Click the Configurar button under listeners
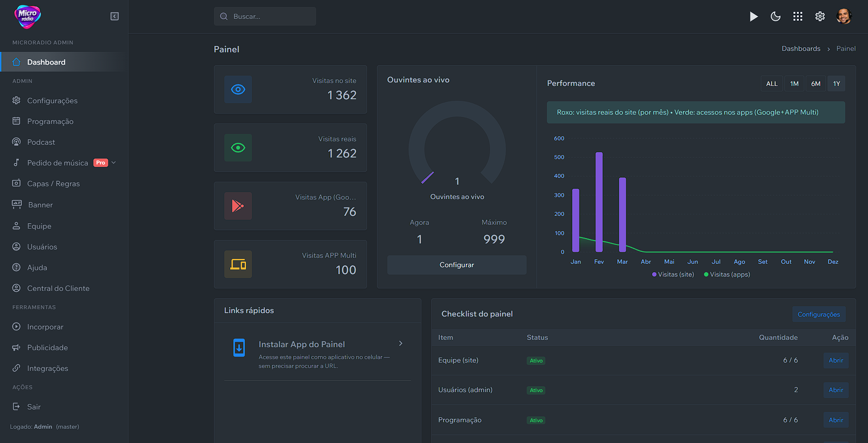The height and width of the screenshot is (443, 868). [x=456, y=265]
